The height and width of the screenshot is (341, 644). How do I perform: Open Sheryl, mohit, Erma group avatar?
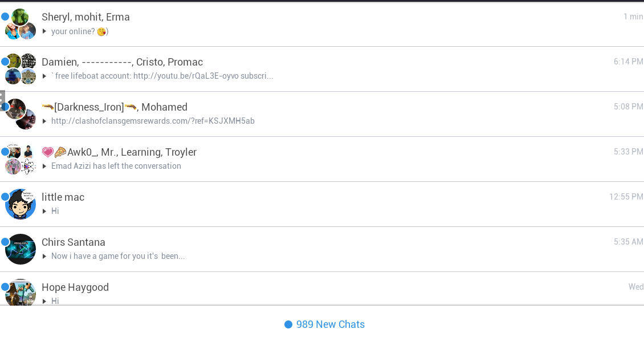click(x=21, y=24)
